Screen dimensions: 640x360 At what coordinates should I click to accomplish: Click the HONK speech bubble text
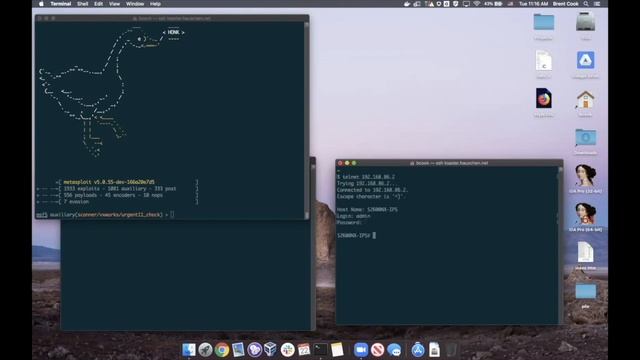click(173, 32)
